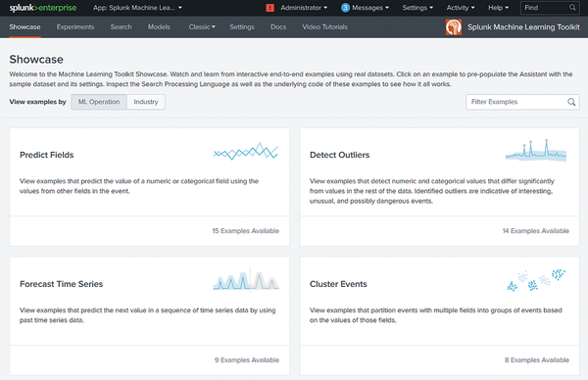
Task: Switch view to Industry
Action: click(x=146, y=102)
